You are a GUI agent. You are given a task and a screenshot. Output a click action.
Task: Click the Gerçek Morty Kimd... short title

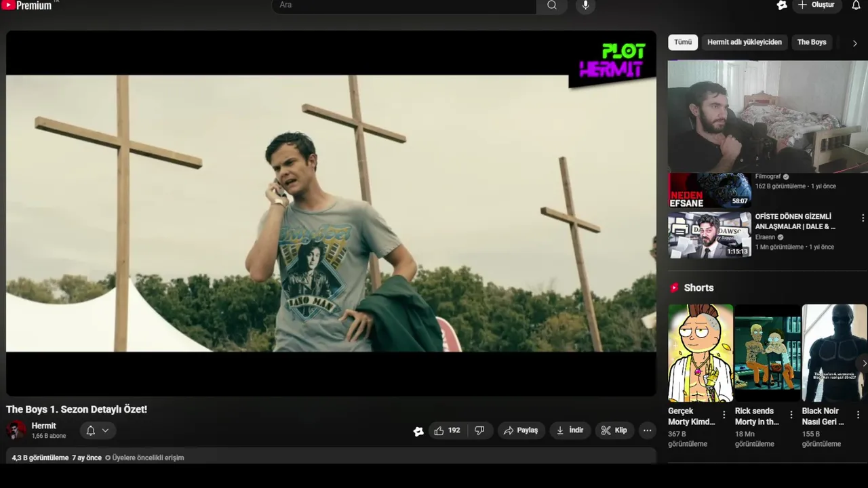692,416
